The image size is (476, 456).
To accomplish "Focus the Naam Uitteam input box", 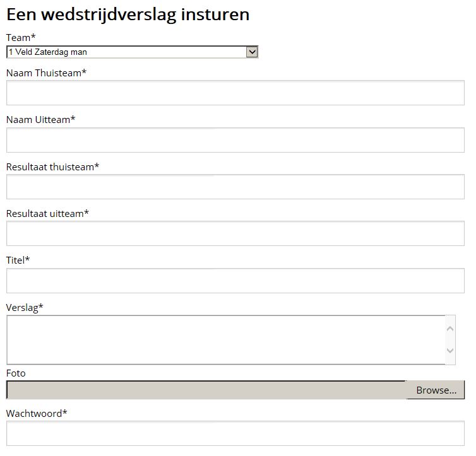I will [235, 140].
